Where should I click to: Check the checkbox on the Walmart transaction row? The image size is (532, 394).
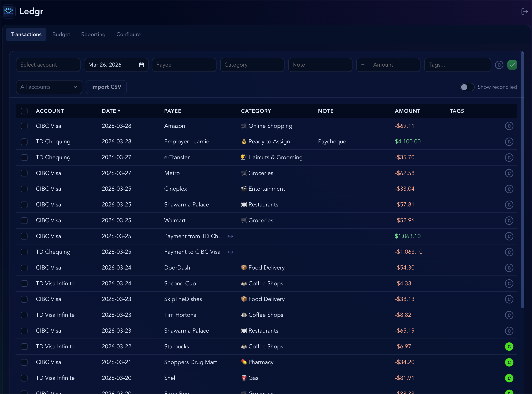click(24, 220)
